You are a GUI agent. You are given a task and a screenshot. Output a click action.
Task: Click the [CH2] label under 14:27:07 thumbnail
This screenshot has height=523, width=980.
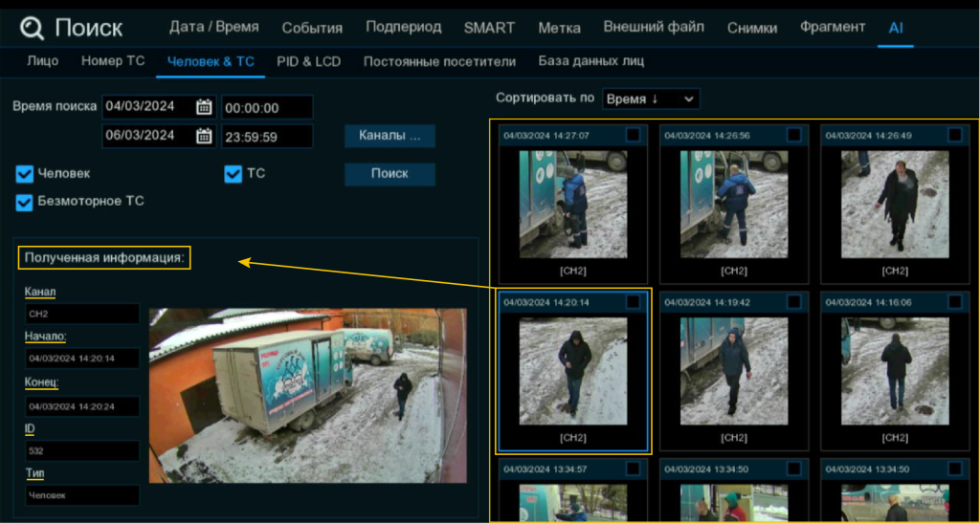pyautogui.click(x=573, y=271)
